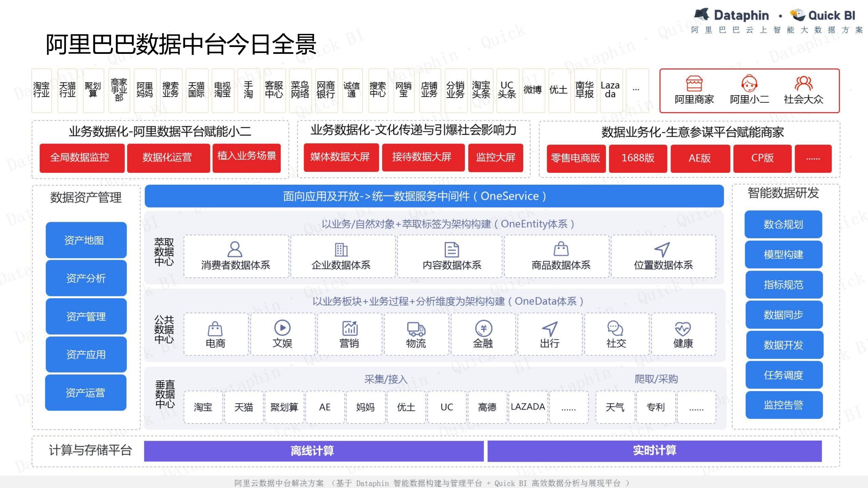Image resolution: width=868 pixels, height=488 pixels.
Task: Select the 淘宝行业 business unit box
Action: coord(41,90)
